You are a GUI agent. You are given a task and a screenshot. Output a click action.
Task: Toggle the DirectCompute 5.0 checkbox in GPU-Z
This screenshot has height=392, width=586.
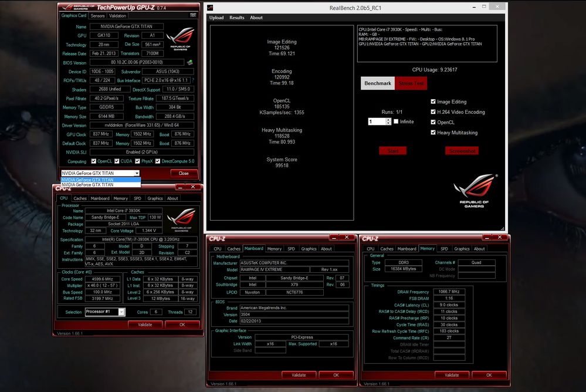[158, 161]
